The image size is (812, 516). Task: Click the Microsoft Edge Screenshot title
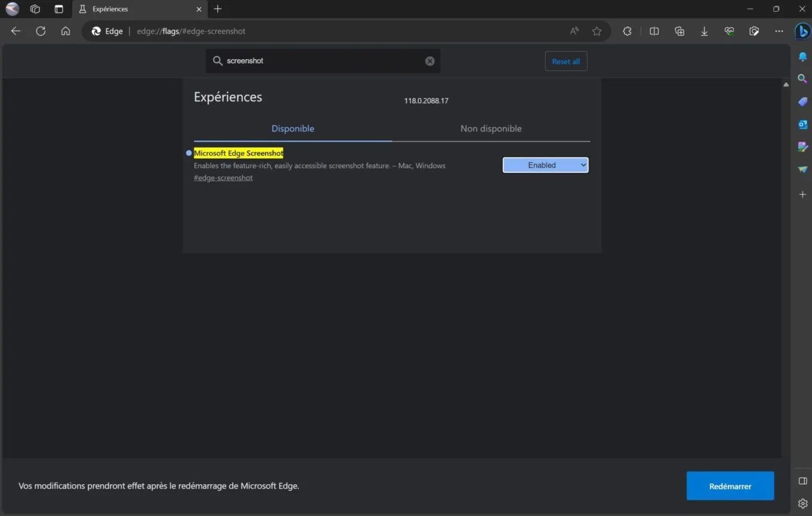click(x=239, y=153)
